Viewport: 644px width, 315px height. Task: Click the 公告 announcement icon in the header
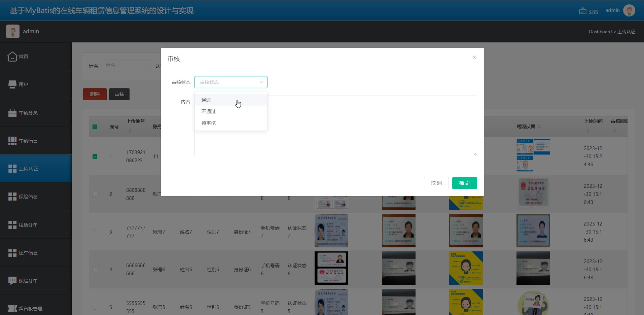pyautogui.click(x=582, y=11)
